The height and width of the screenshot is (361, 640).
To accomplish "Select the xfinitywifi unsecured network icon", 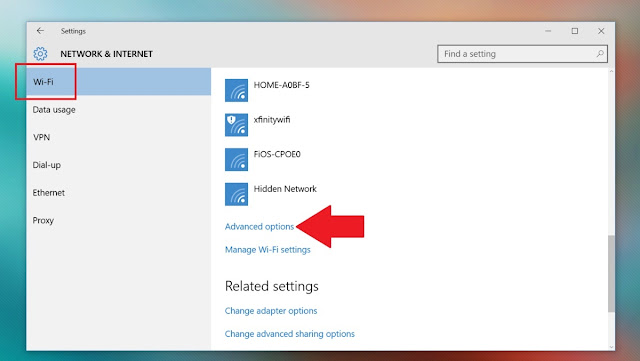I will click(236, 125).
